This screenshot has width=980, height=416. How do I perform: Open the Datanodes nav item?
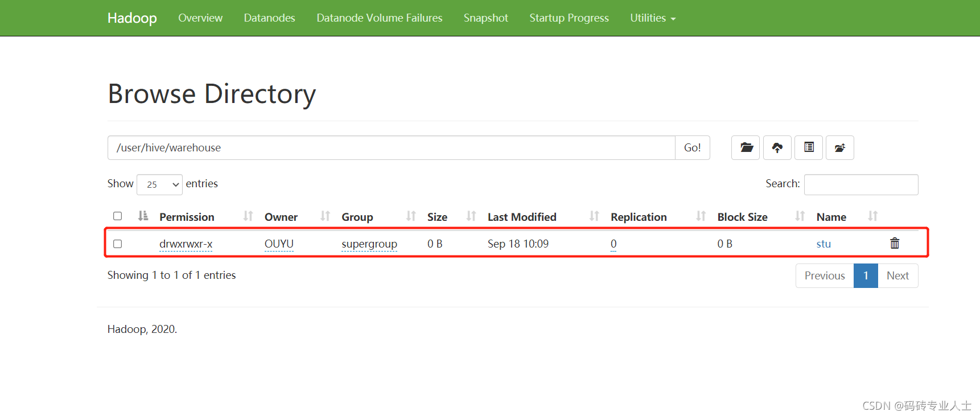coord(269,18)
